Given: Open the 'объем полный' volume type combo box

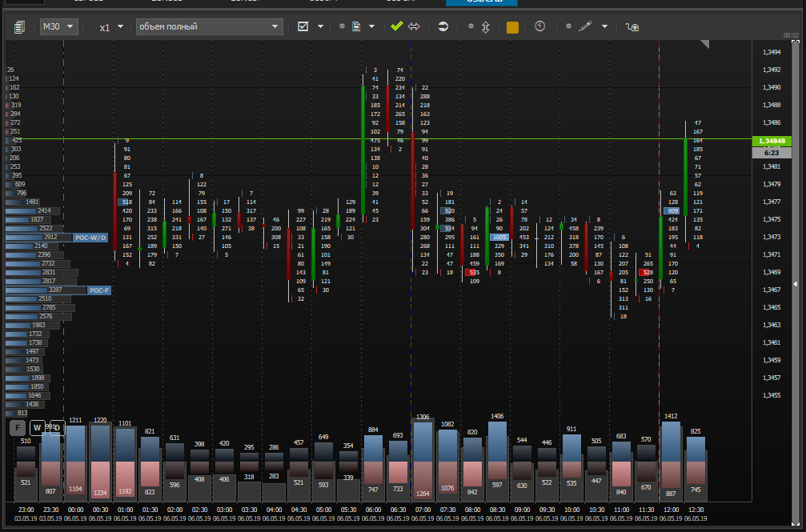Looking at the screenshot, I should point(209,26).
